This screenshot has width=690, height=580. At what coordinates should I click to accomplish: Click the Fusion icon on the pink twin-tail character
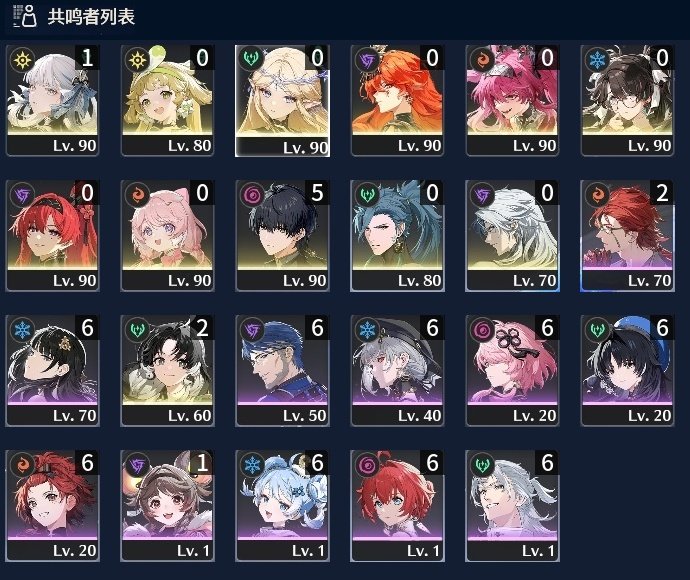click(x=482, y=59)
